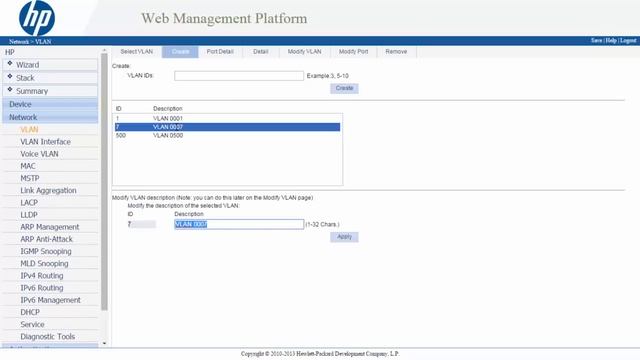640x360 pixels.
Task: Select VLAN 0007 row in list
Action: tap(227, 127)
